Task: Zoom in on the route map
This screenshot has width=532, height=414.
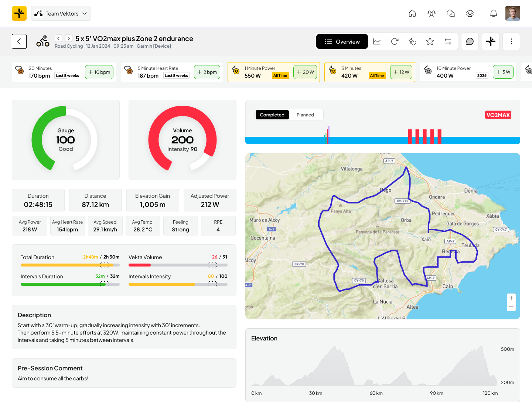Action: click(x=511, y=298)
